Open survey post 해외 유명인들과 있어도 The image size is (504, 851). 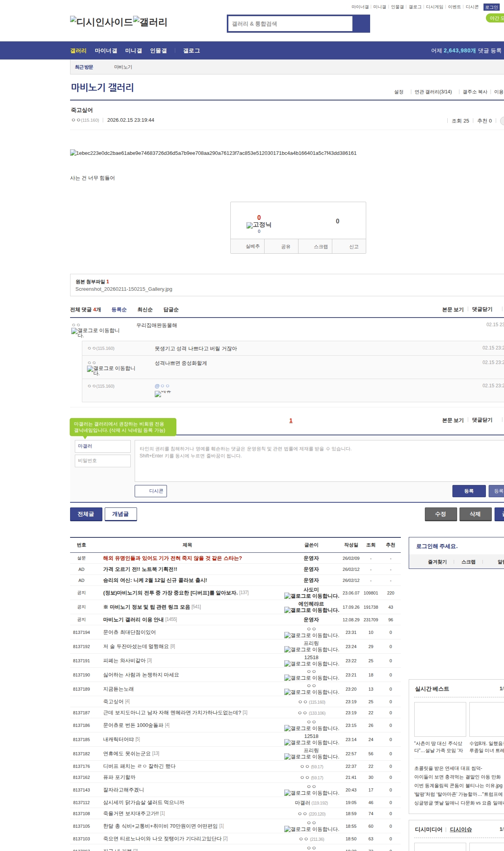click(172, 558)
